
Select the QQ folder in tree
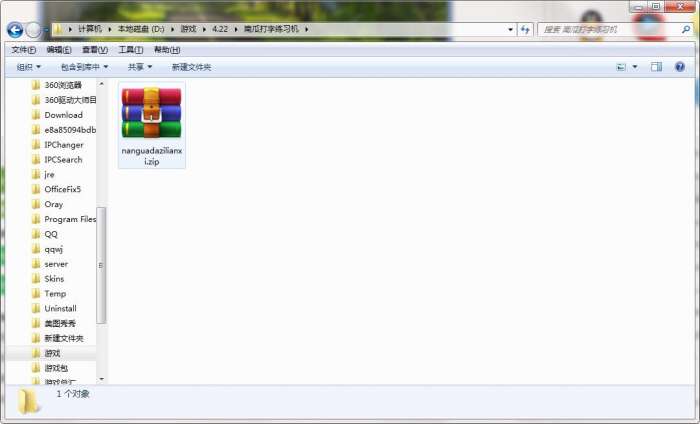coord(51,234)
